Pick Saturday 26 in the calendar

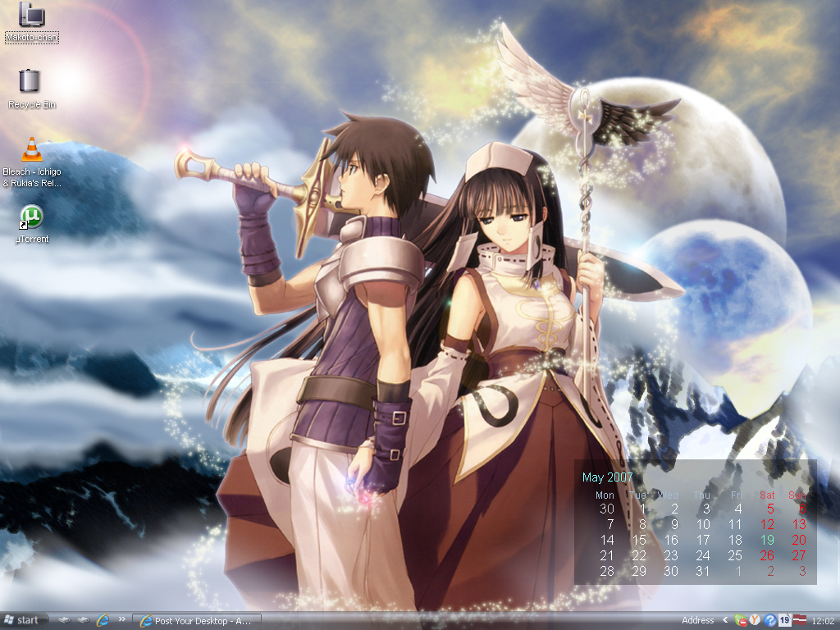[767, 555]
